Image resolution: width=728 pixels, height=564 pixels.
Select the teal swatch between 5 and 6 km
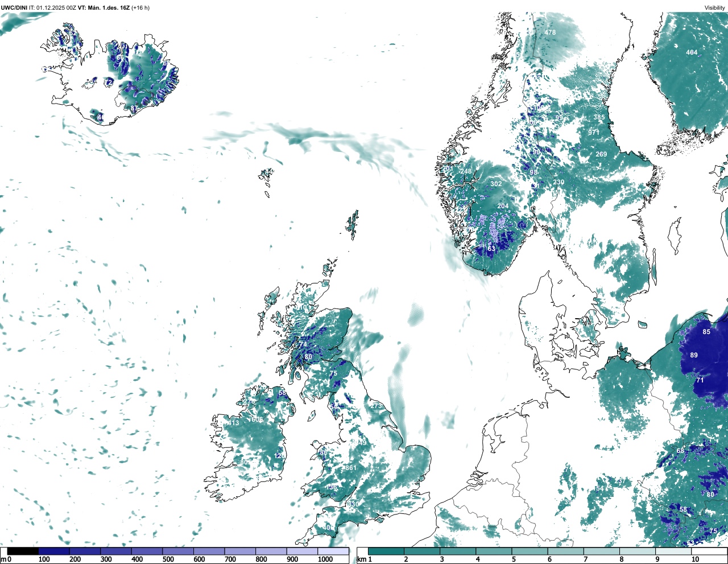click(530, 551)
